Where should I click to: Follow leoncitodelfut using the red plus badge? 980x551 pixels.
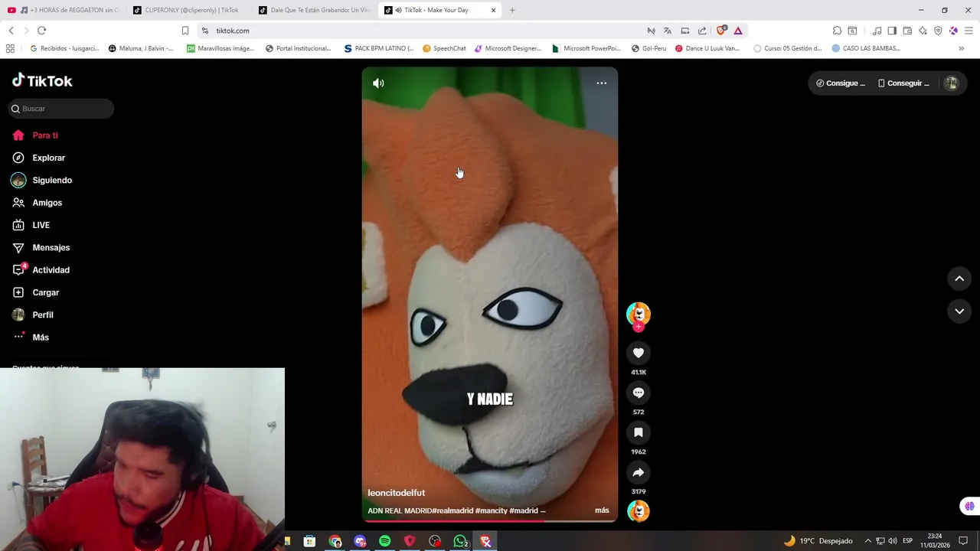(x=639, y=327)
